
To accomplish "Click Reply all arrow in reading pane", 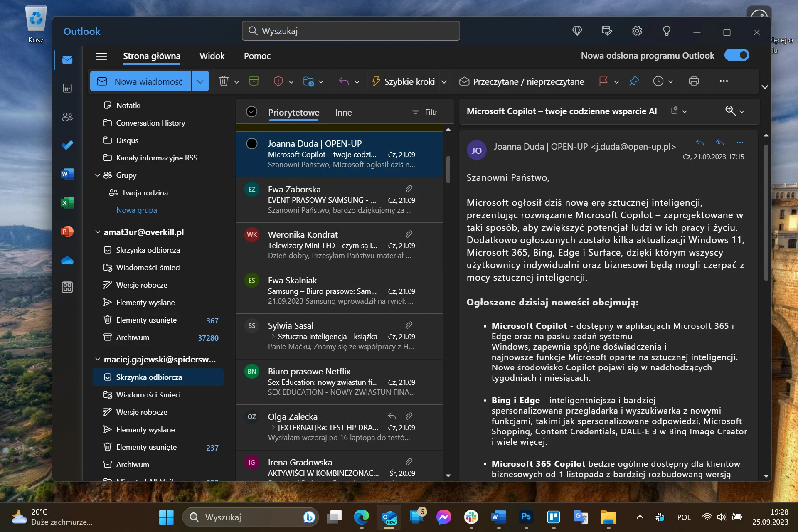I will tap(720, 143).
